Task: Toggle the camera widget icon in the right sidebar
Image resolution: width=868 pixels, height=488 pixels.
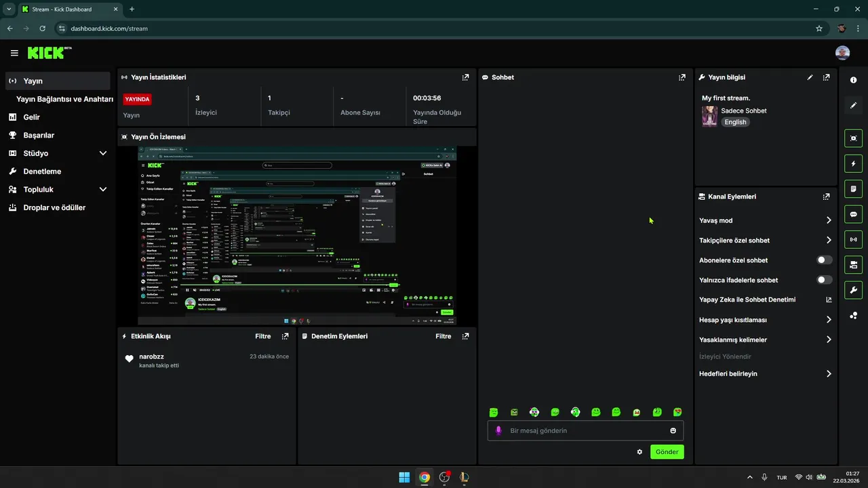Action: click(x=854, y=264)
